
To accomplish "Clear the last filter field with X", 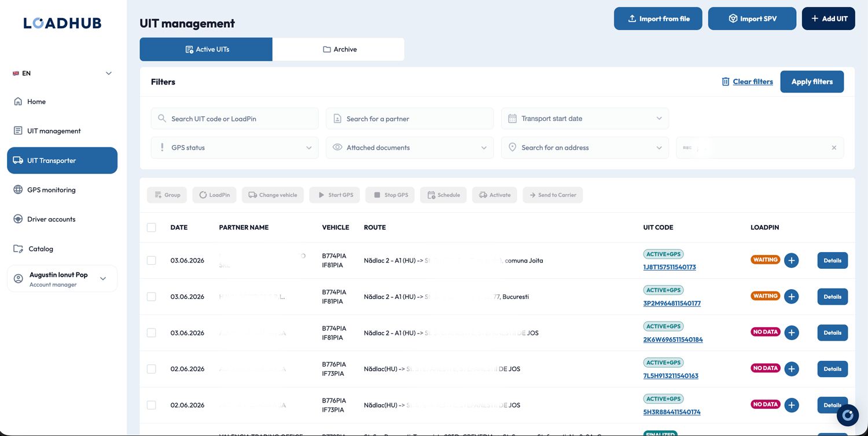I will [834, 147].
